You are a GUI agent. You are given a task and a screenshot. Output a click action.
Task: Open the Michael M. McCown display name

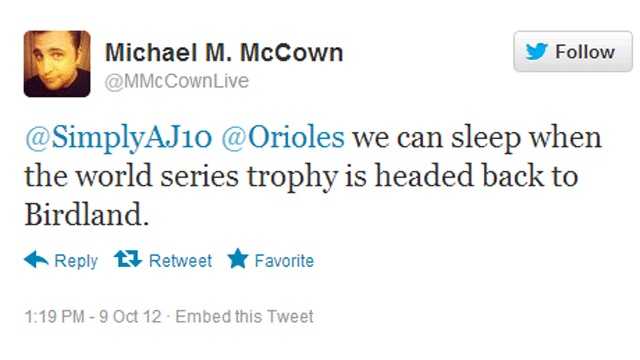224,53
